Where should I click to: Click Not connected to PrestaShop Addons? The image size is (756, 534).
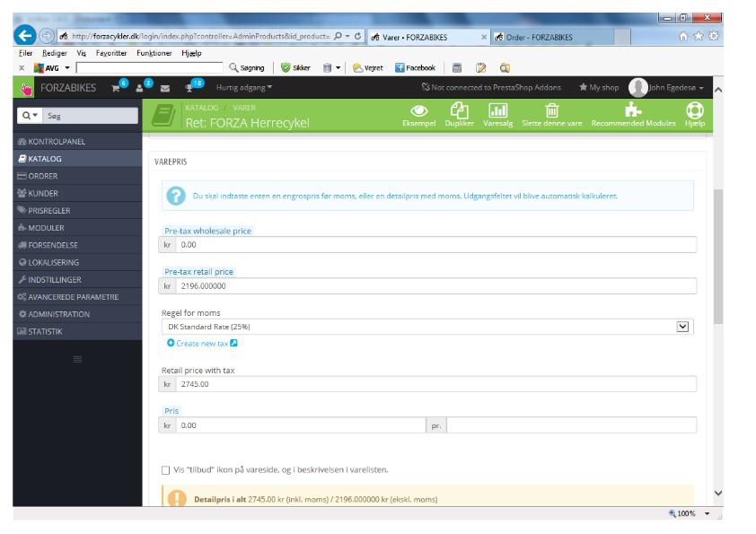click(x=491, y=88)
